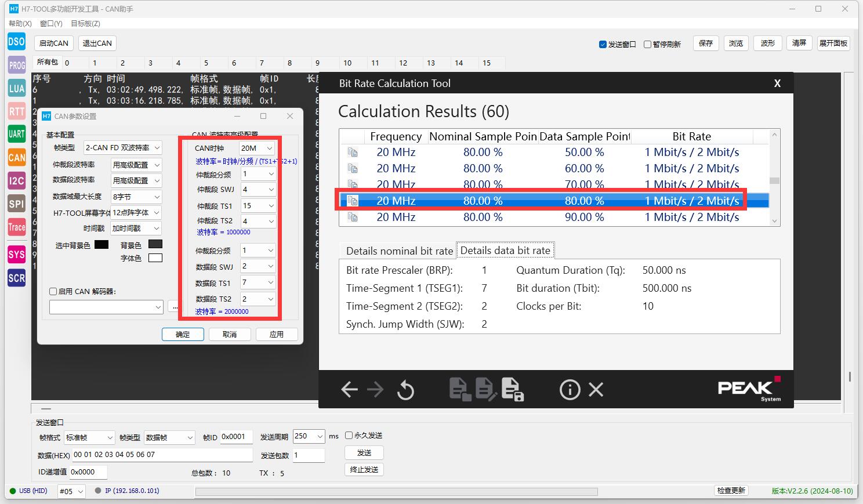Click the edit document pencil icon
This screenshot has height=504, width=863.
coord(486,389)
